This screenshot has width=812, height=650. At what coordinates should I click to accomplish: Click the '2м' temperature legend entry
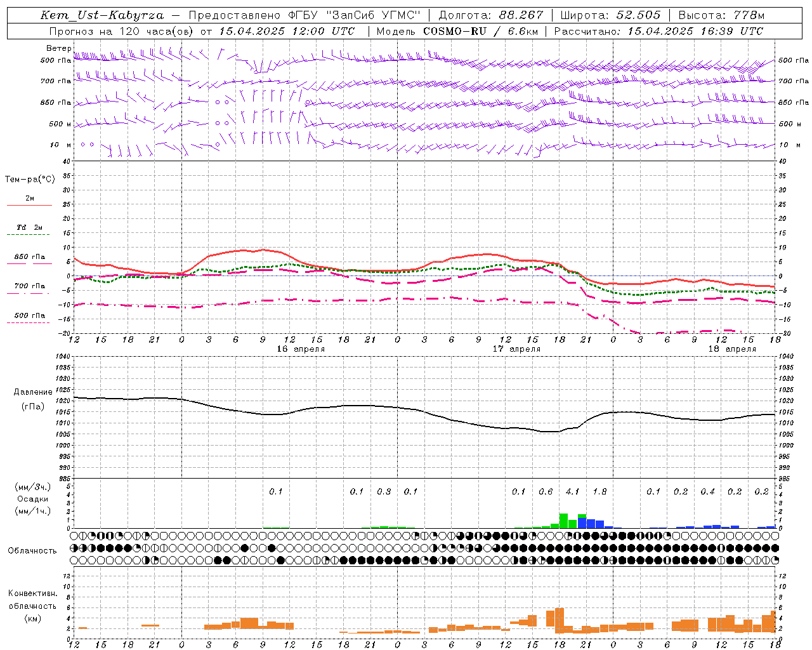pyautogui.click(x=30, y=199)
